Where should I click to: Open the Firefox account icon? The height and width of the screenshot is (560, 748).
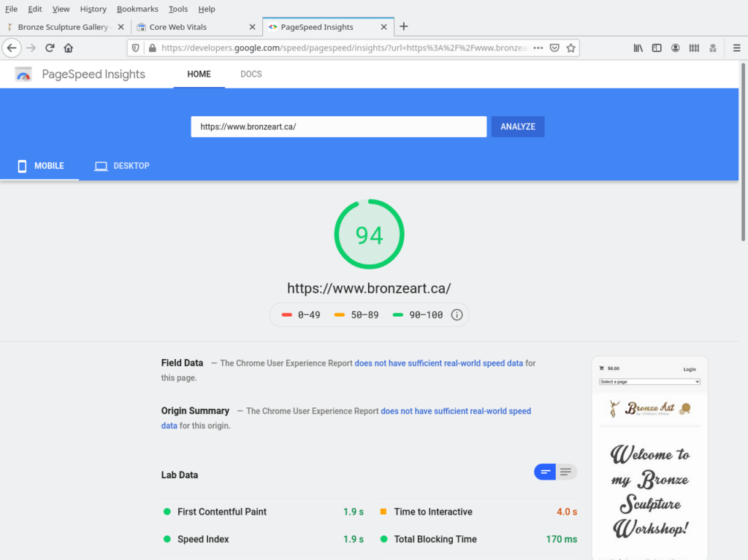pos(676,47)
